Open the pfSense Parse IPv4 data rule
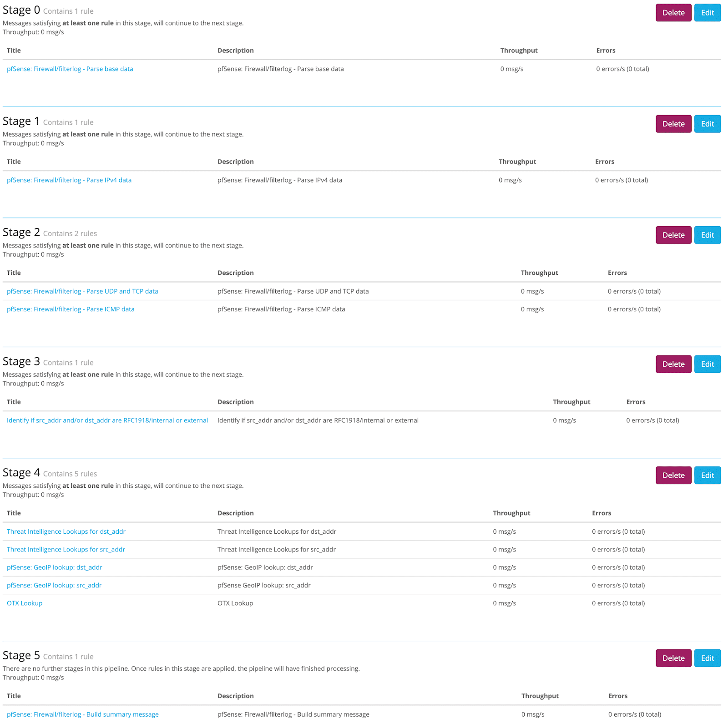 tap(69, 180)
